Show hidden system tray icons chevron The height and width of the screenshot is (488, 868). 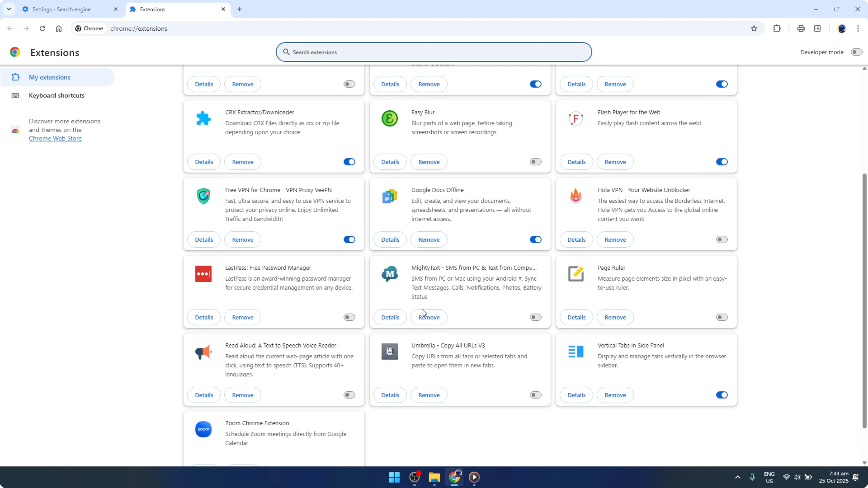click(x=738, y=477)
